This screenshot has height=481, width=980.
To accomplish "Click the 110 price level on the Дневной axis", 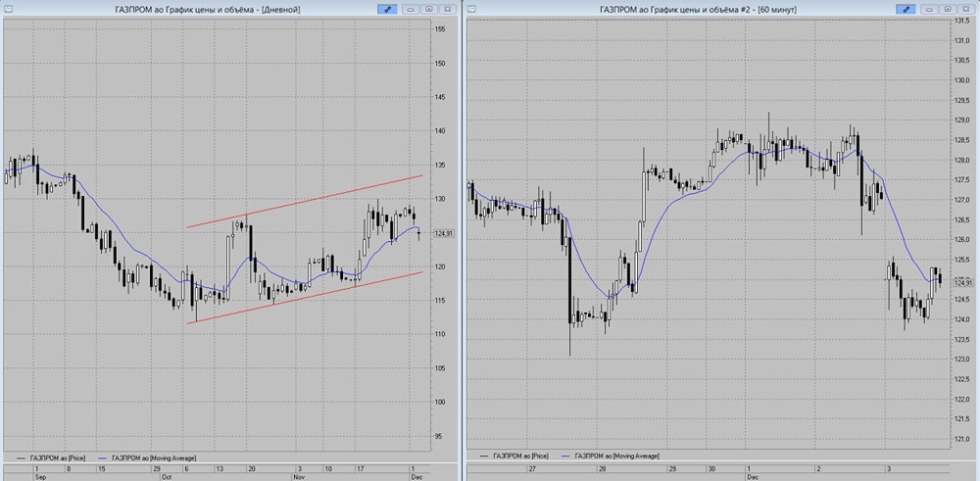I will pos(440,334).
